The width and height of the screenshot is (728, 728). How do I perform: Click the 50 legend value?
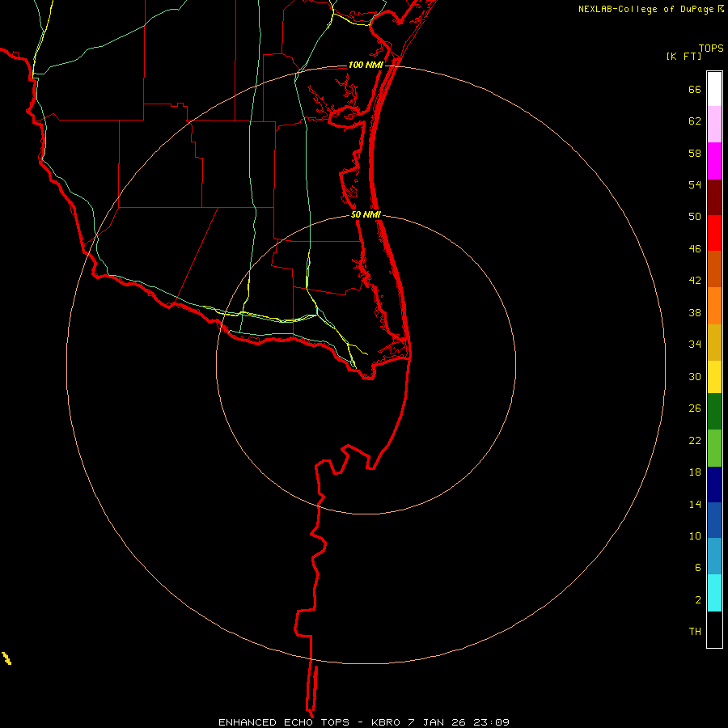pyautogui.click(x=695, y=217)
